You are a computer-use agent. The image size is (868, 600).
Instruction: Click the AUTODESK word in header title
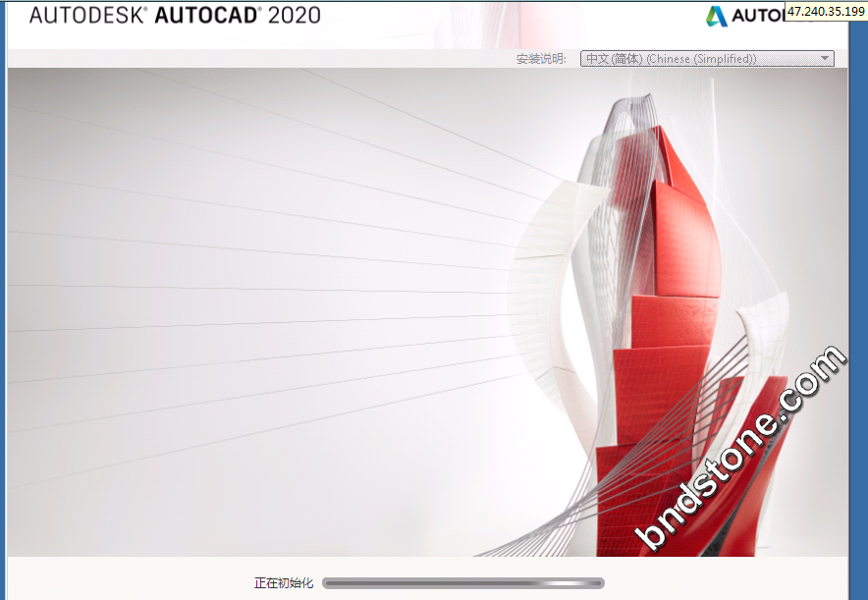click(88, 16)
